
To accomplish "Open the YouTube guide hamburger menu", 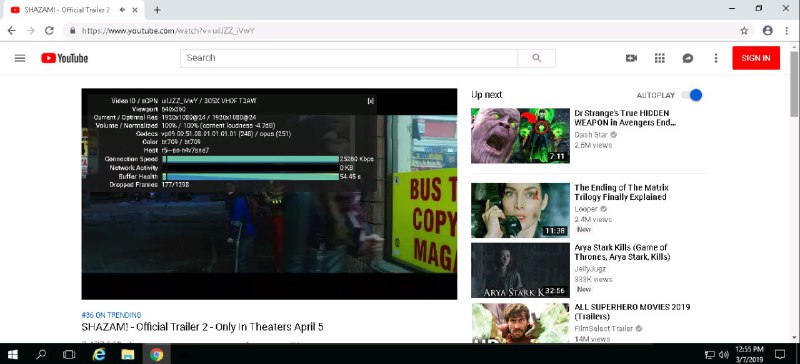I will click(20, 58).
